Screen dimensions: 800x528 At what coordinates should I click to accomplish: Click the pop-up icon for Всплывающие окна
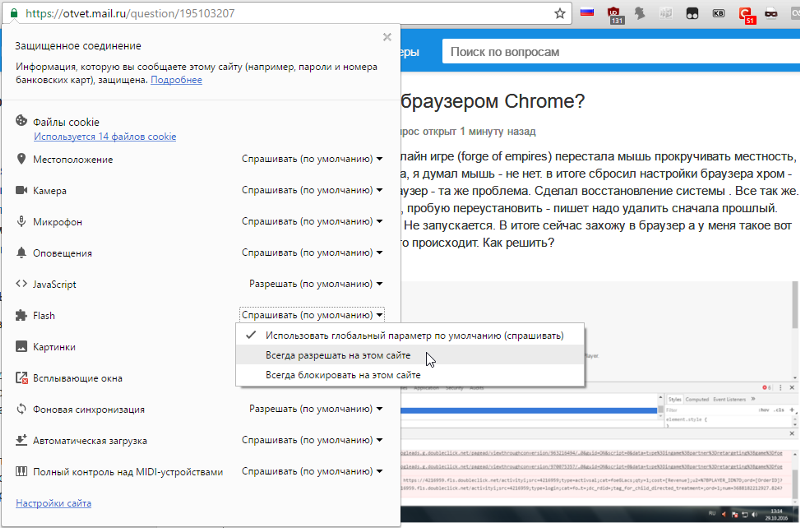tap(21, 378)
